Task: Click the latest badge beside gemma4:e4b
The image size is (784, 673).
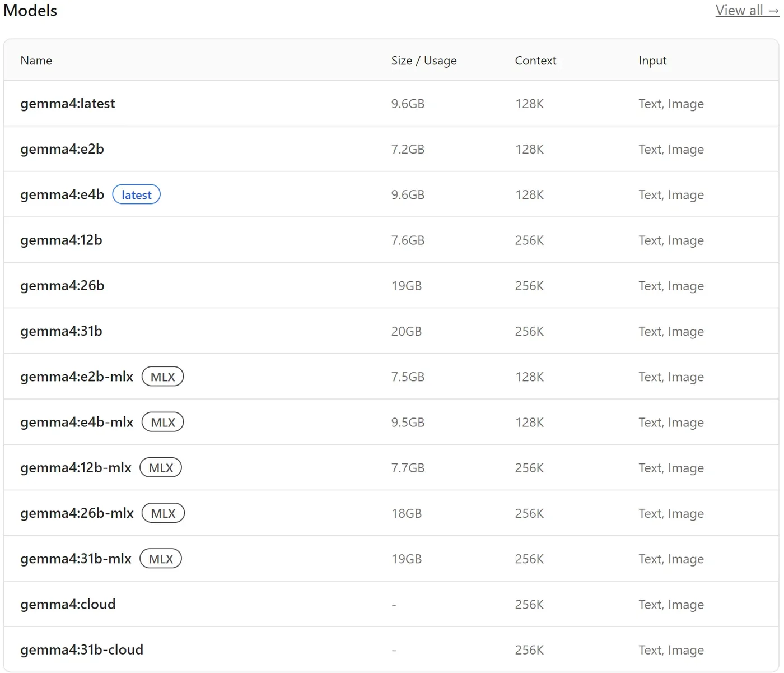Action: [x=137, y=194]
